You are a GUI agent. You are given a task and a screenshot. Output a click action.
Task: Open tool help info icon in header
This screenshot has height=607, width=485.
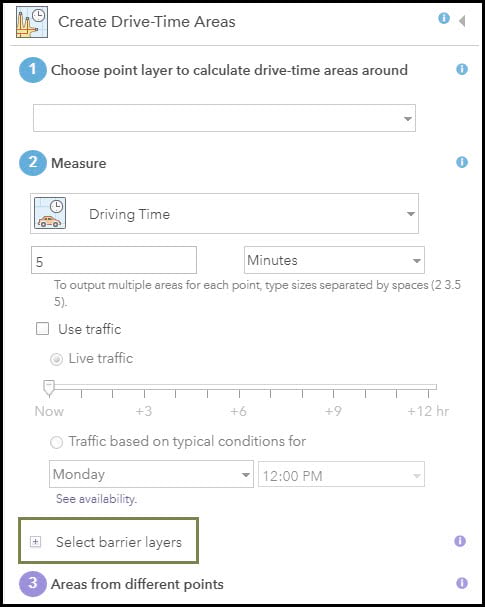pos(444,18)
